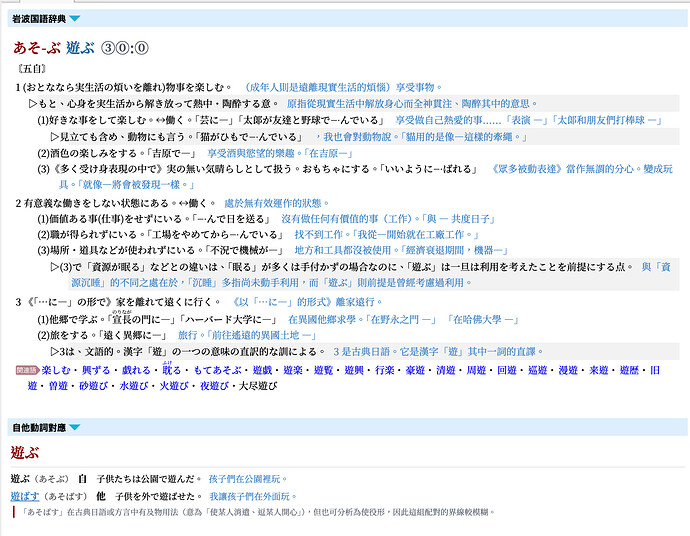Select the 遊歴 related word link

[629, 370]
